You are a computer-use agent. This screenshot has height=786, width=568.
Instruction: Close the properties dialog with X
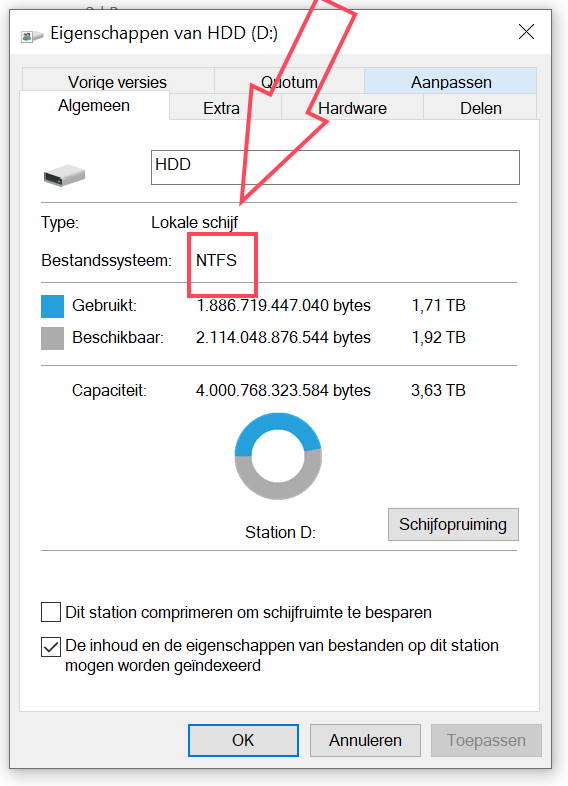(x=526, y=32)
